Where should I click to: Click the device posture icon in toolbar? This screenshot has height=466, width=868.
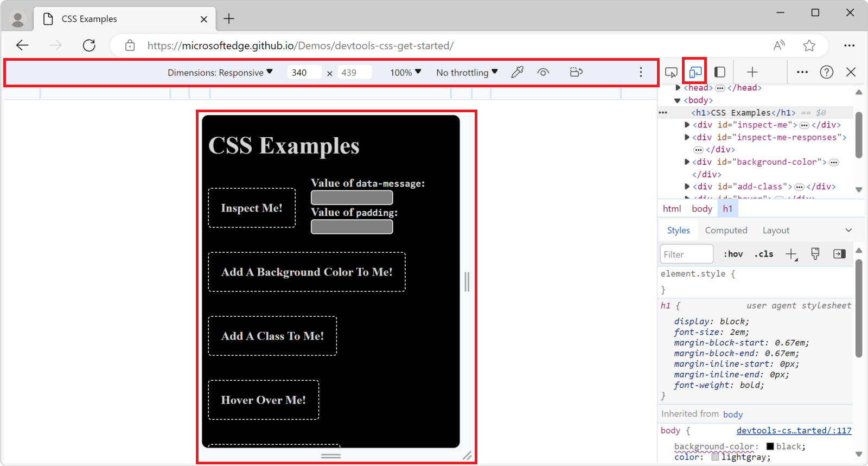point(576,72)
